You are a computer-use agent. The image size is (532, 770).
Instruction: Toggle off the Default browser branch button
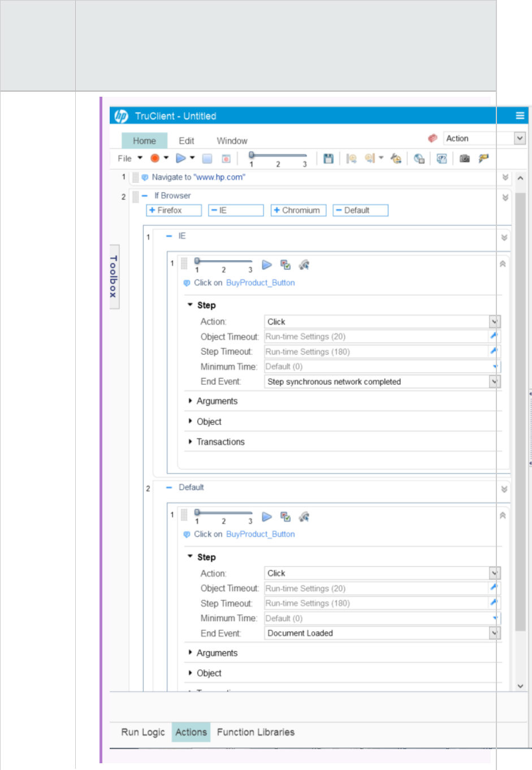pos(361,210)
